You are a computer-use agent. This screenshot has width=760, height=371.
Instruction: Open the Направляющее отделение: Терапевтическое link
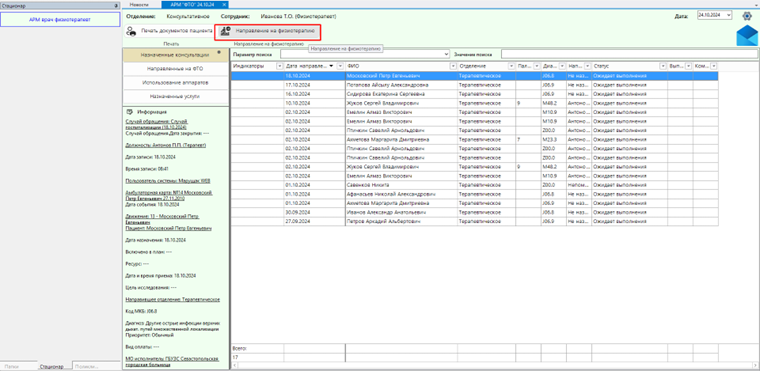[x=173, y=299]
